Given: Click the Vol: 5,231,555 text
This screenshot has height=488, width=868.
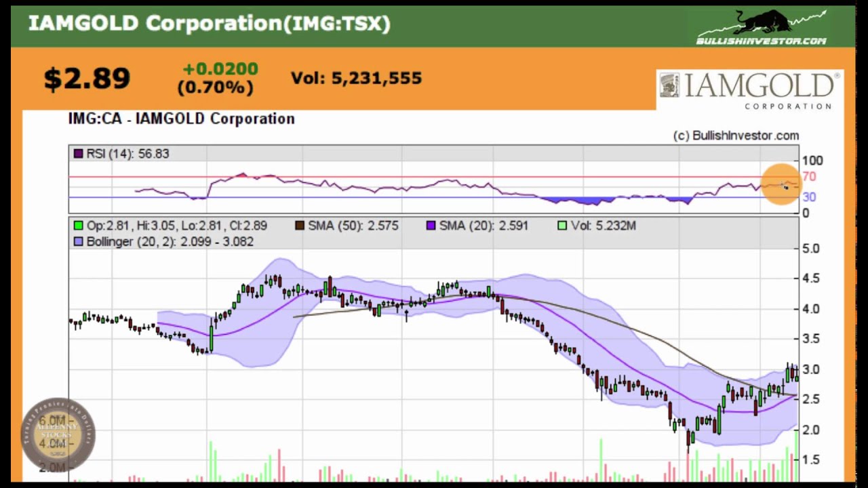Looking at the screenshot, I should [x=357, y=79].
